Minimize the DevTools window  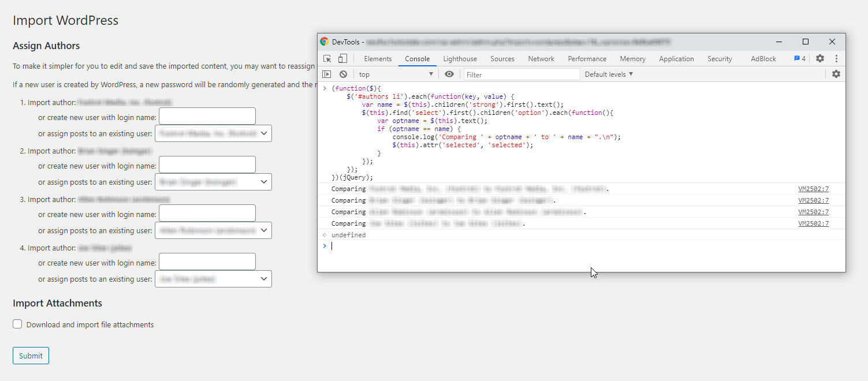779,42
